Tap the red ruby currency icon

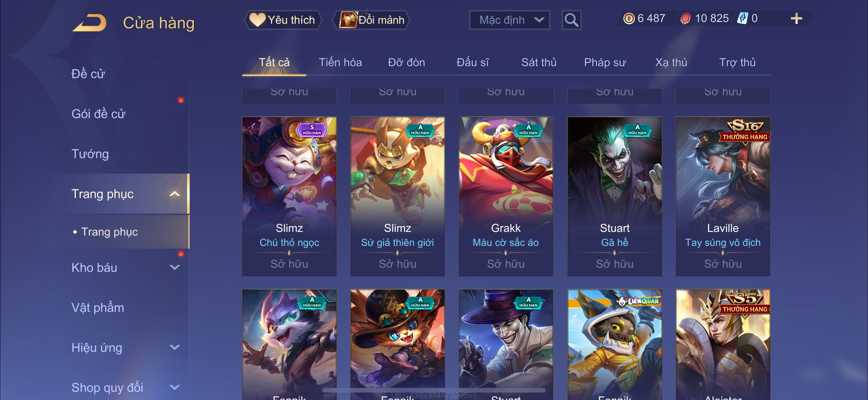(x=685, y=19)
